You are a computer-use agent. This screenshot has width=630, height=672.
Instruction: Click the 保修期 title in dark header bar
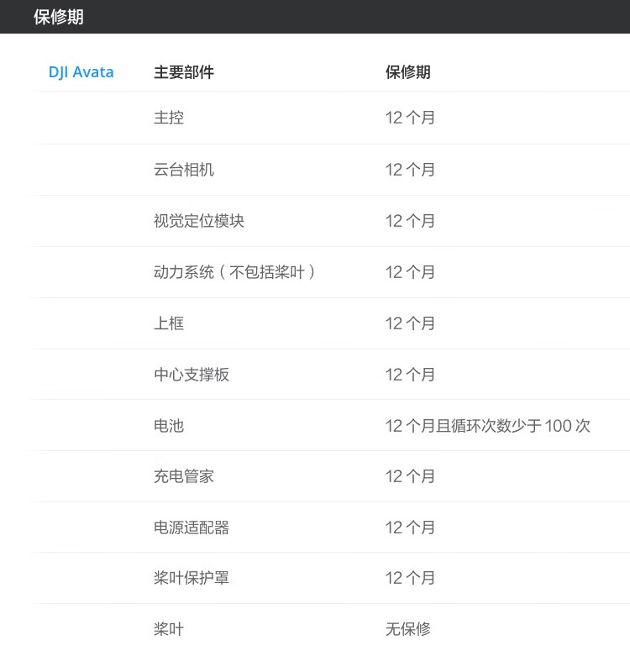pos(59,17)
